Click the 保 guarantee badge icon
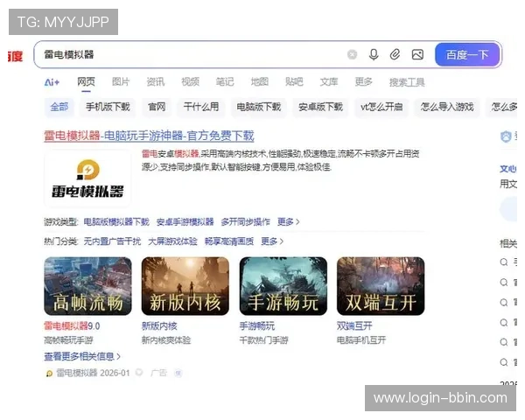This screenshot has height=420, width=525. pos(178,373)
